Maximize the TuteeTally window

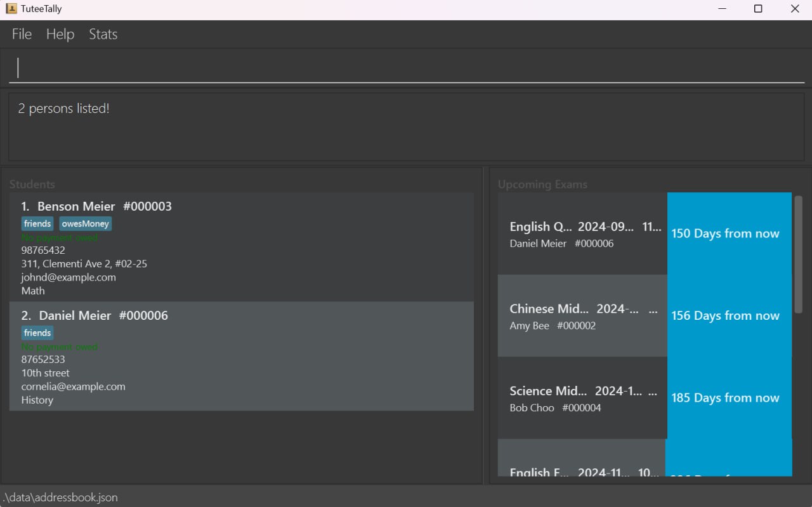757,9
